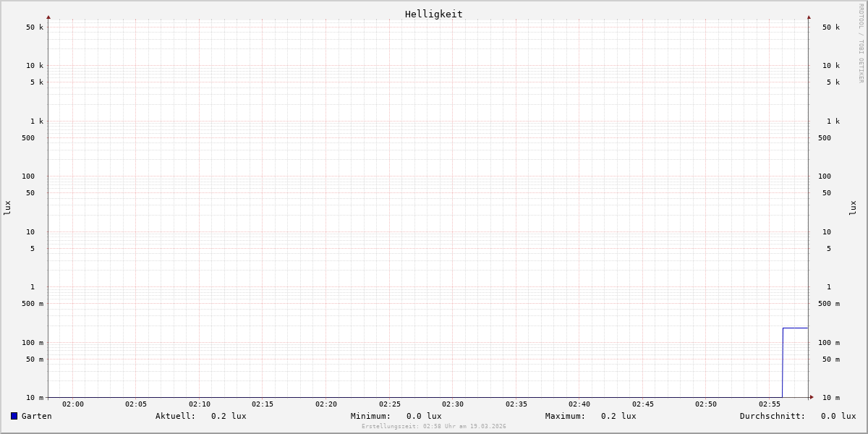Click the 02:30 time axis label
Screen dimensions: 868x434
(x=453, y=404)
